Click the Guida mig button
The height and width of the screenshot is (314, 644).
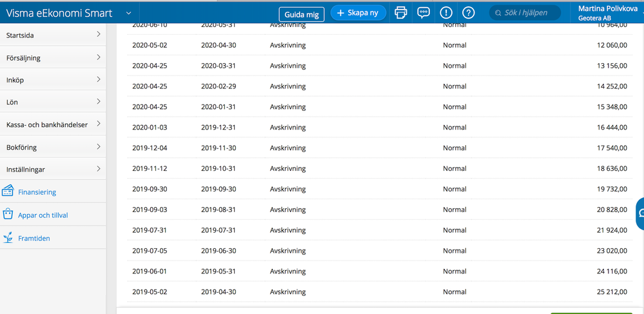pyautogui.click(x=302, y=14)
